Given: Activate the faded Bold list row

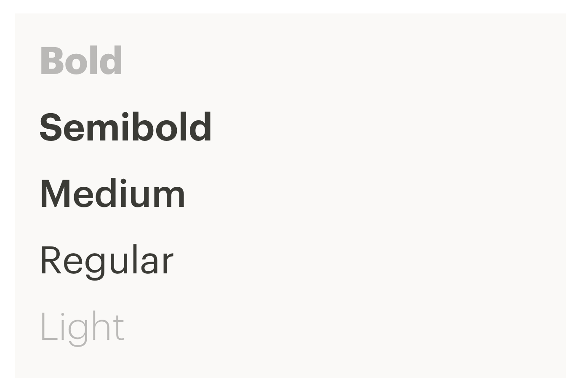Looking at the screenshot, I should point(81,61).
